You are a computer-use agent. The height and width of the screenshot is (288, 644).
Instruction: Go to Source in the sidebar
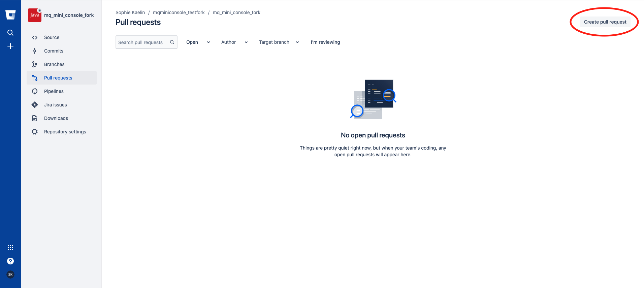point(52,37)
